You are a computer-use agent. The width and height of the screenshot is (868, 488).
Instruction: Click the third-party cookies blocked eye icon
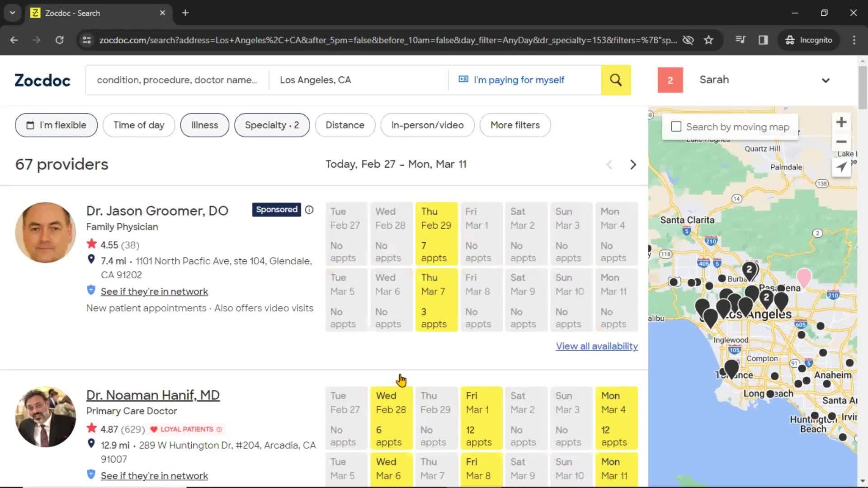pyautogui.click(x=688, y=40)
